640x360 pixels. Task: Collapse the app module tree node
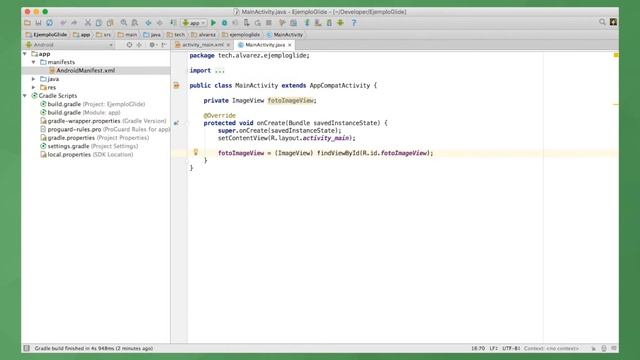click(x=25, y=54)
